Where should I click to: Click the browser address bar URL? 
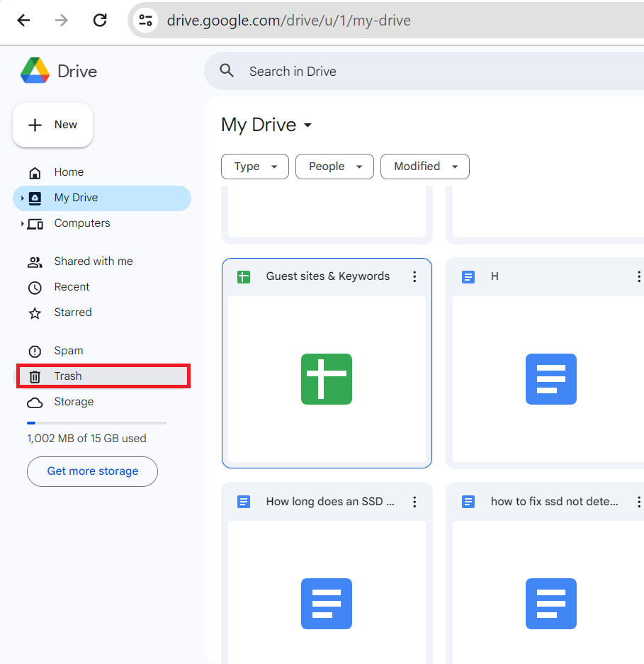tap(289, 21)
